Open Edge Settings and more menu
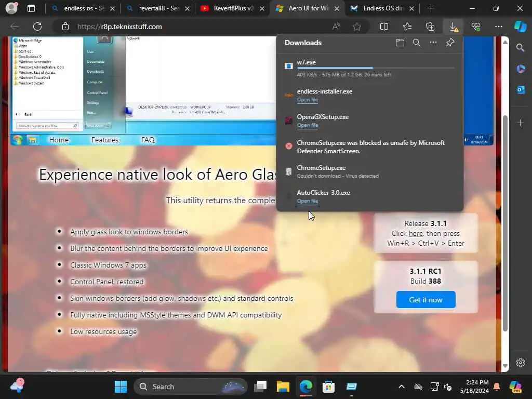 click(498, 26)
